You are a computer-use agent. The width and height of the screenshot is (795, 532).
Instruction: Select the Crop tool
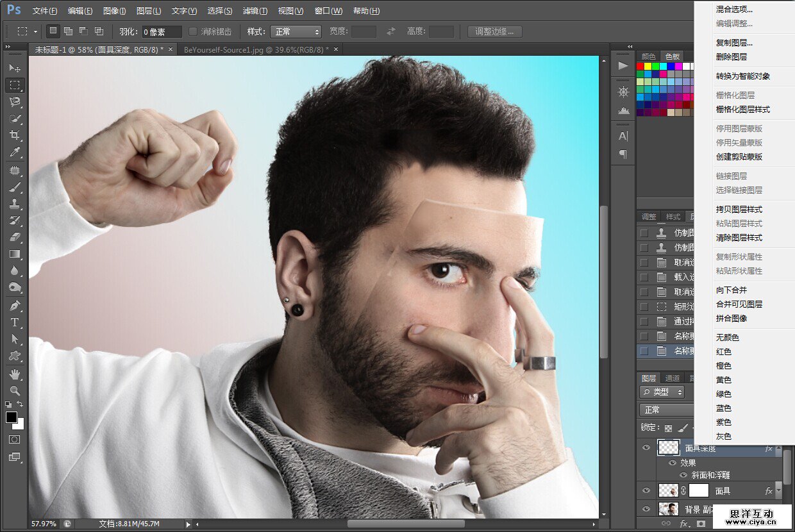coord(15,135)
